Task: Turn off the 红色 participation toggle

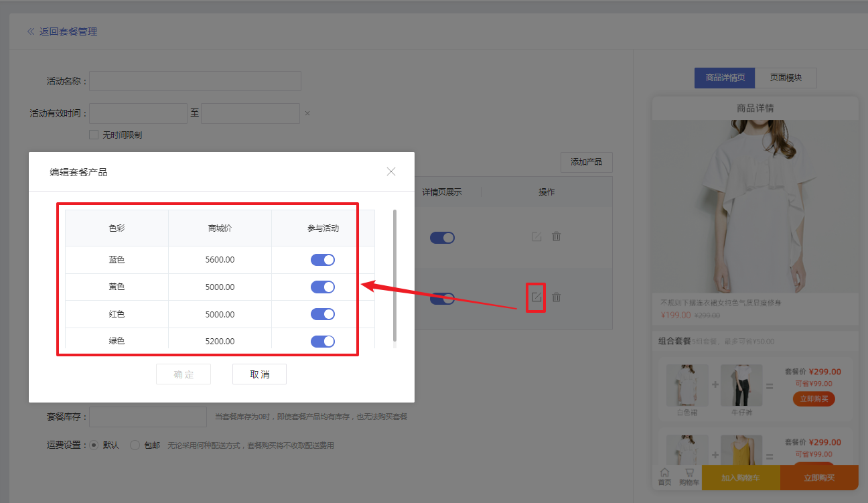Action: 323,314
